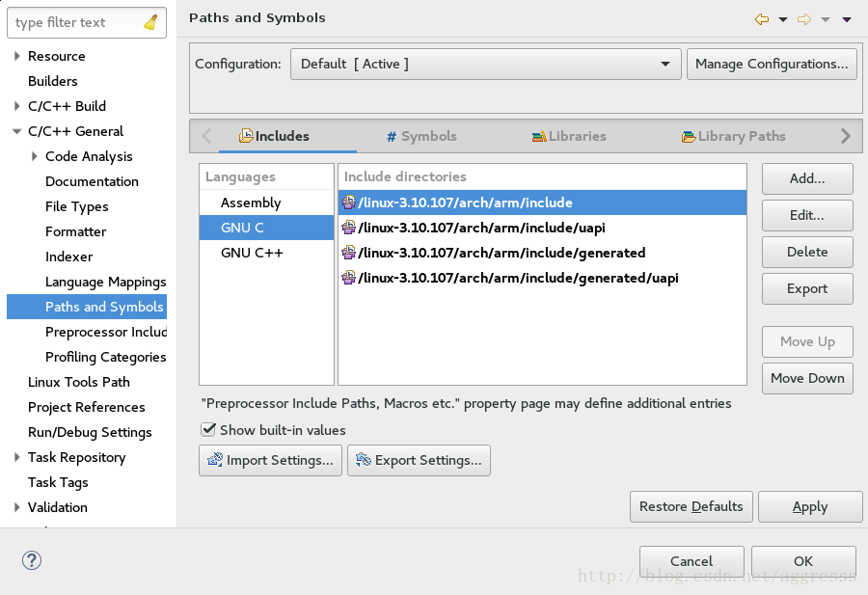Click the Move Up button

click(x=807, y=341)
